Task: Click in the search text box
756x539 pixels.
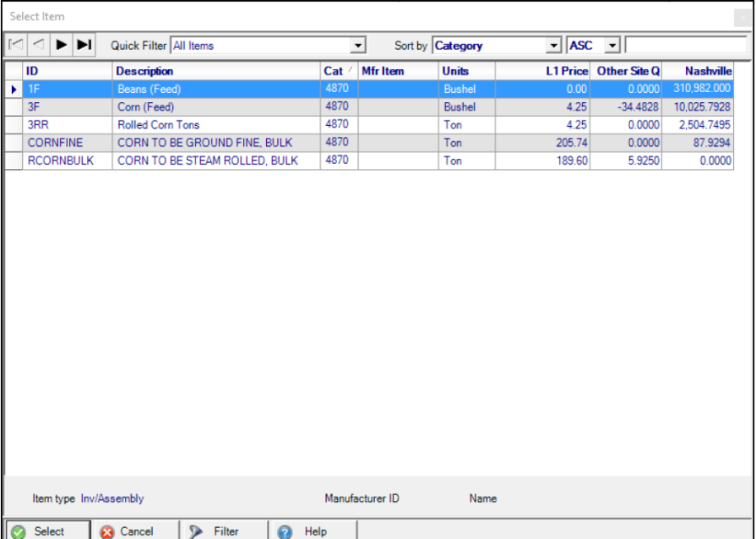Action: coord(684,46)
